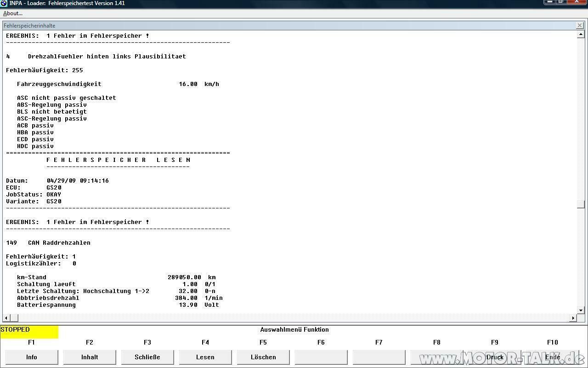Click the '149 CAN Raddrehzahlen' error line
This screenshot has height=368, width=588.
48,243
